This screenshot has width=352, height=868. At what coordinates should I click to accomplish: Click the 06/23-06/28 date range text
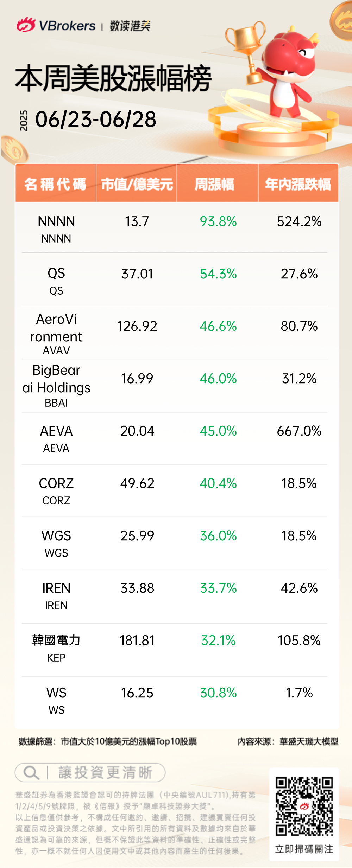[96, 120]
